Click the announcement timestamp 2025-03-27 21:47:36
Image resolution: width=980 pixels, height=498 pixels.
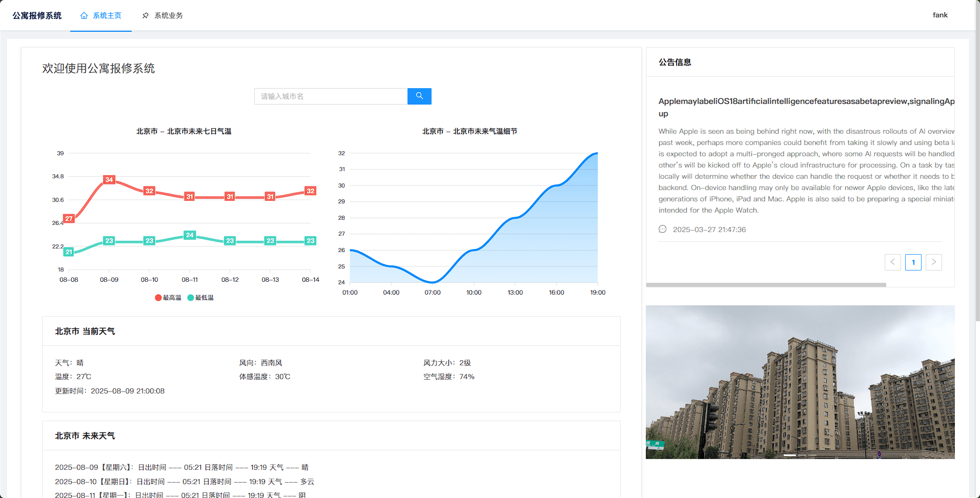[x=709, y=230]
